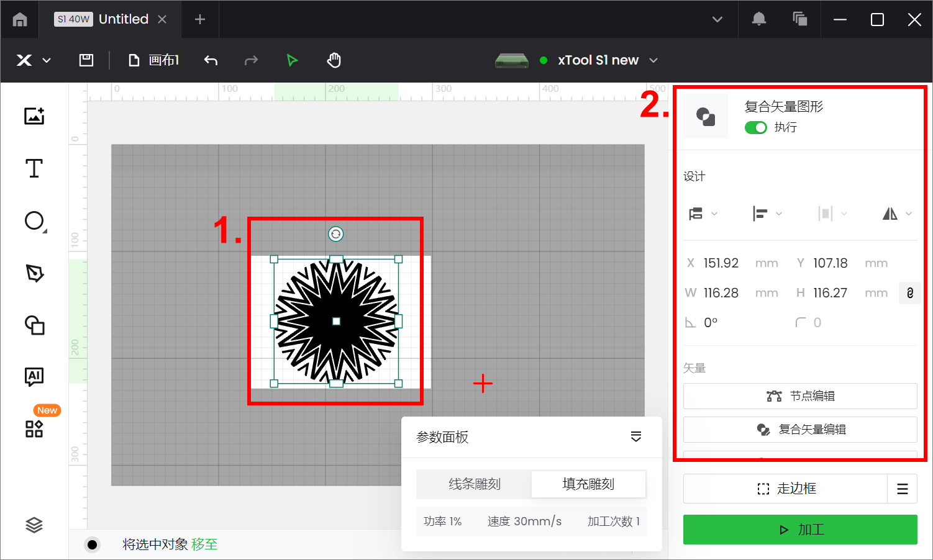Expand the align options dropdown

click(767, 214)
